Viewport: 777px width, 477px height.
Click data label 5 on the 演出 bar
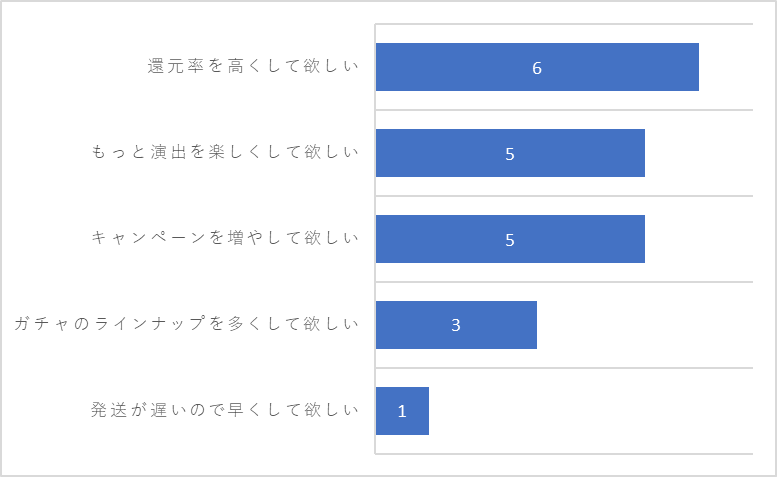[510, 155]
